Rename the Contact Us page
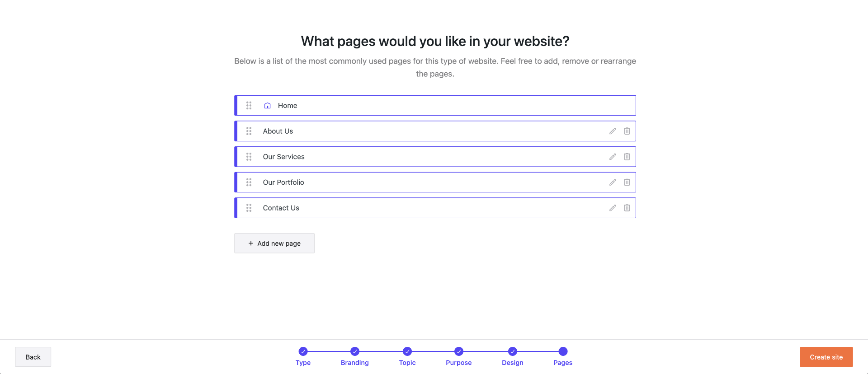 613,208
